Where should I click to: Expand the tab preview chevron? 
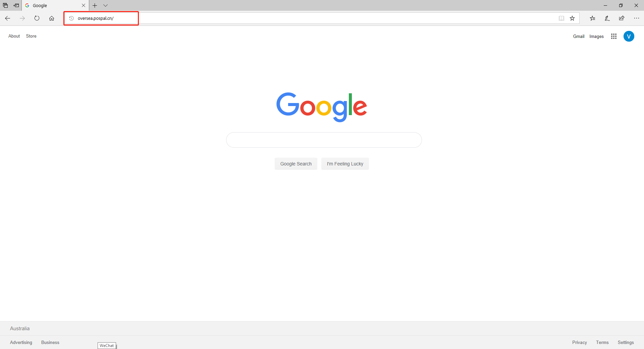105,5
